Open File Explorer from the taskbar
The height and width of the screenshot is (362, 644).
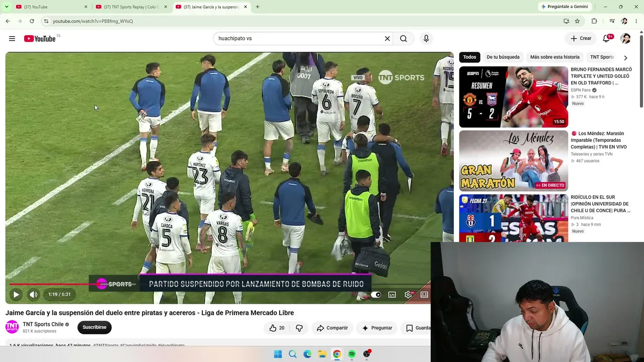coord(322,354)
